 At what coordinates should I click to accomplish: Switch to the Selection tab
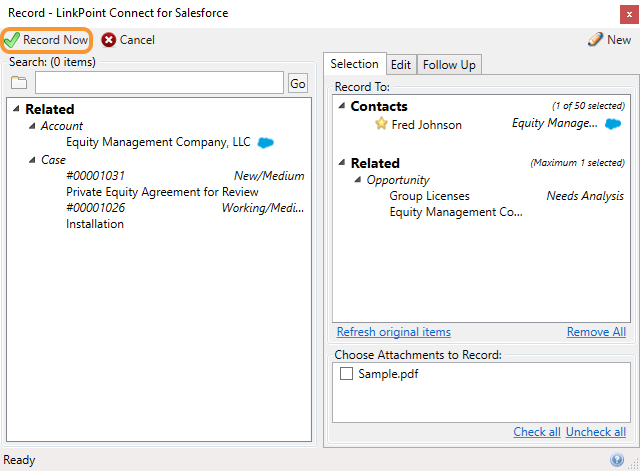click(354, 64)
